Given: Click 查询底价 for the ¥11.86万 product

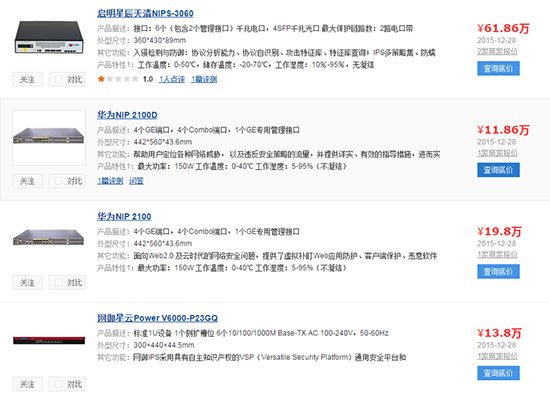Looking at the screenshot, I should click(498, 170).
